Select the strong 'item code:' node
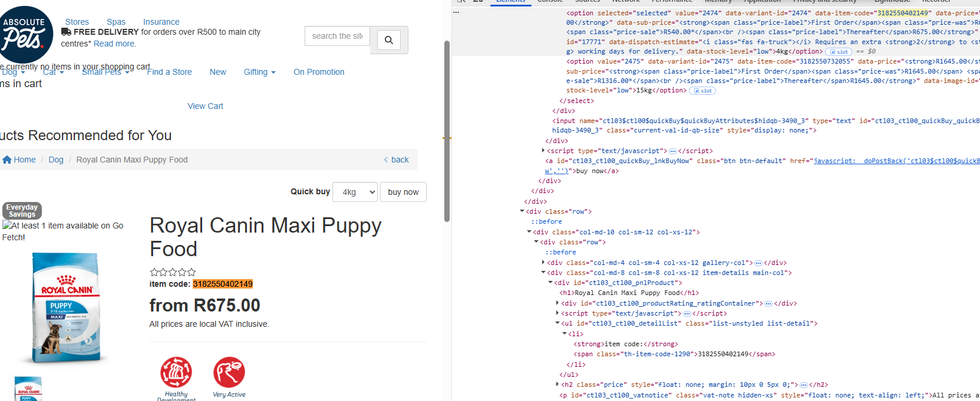The width and height of the screenshot is (980, 401). (625, 344)
